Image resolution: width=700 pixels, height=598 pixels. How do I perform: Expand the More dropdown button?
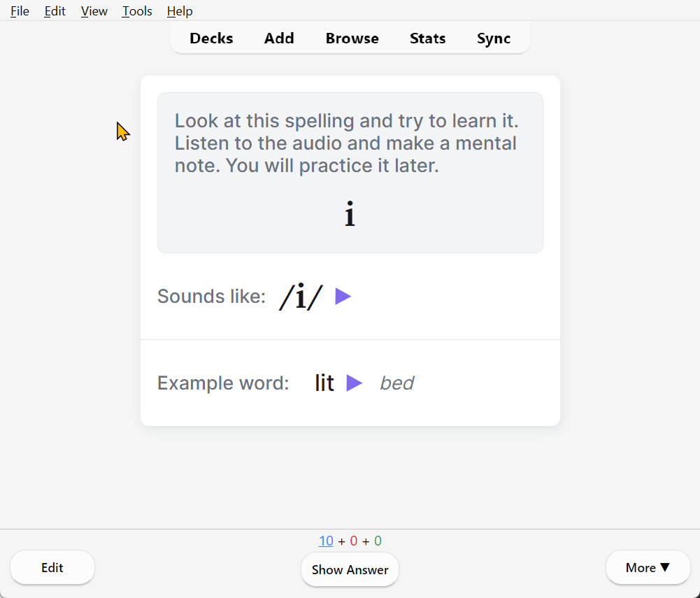point(648,567)
